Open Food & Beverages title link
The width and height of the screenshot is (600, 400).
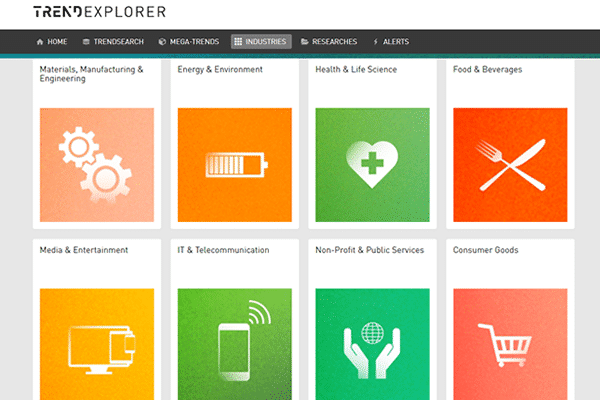point(488,70)
